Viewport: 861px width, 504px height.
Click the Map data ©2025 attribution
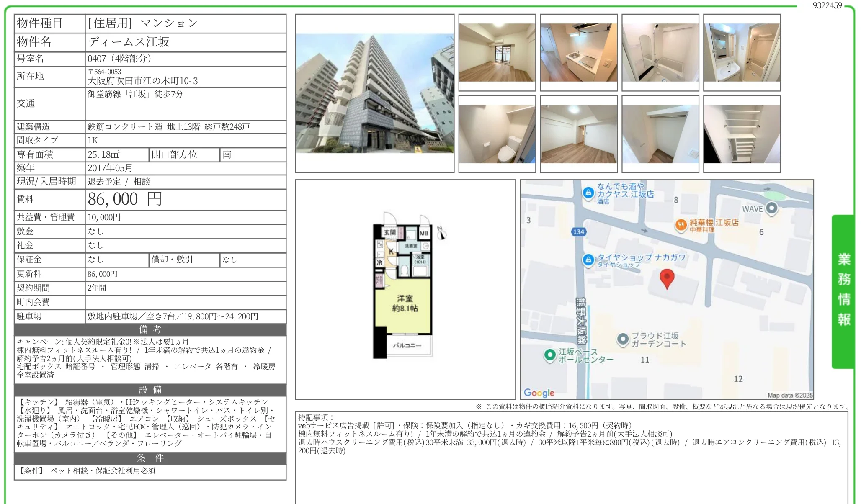790,395
